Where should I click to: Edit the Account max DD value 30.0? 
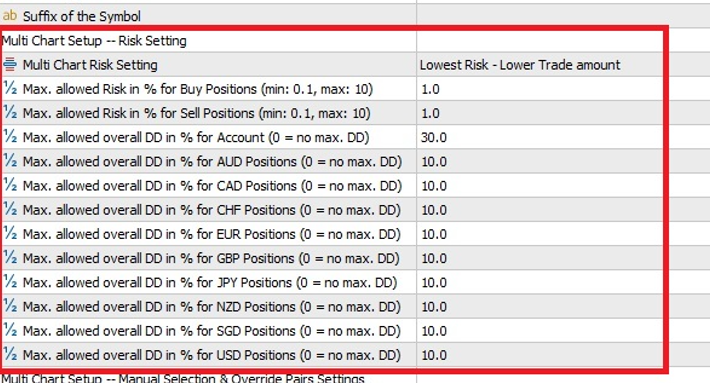(434, 137)
